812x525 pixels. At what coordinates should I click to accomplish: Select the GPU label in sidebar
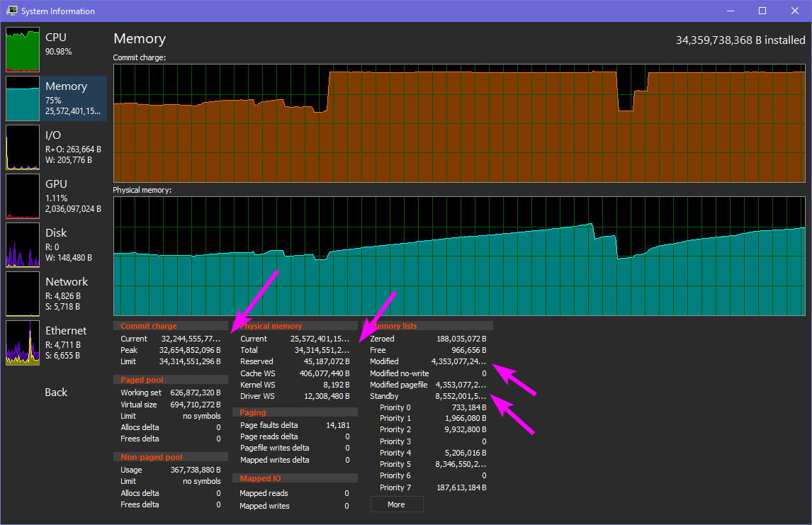56,184
